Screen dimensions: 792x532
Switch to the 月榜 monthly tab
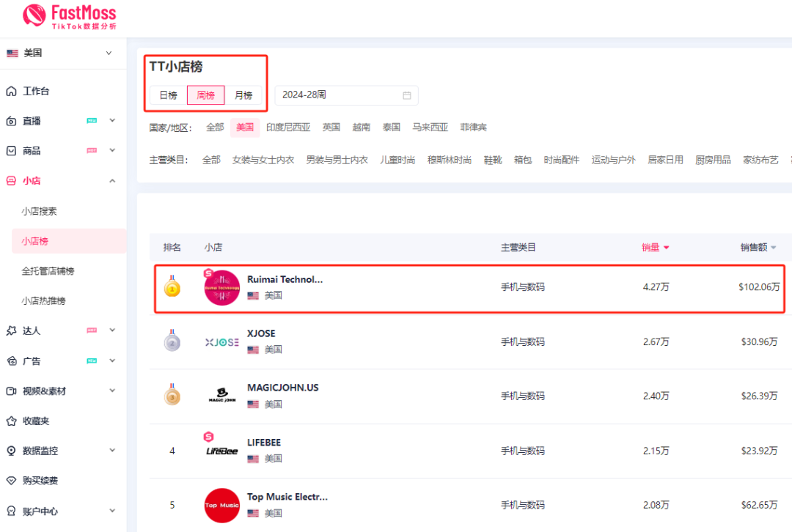pyautogui.click(x=243, y=95)
